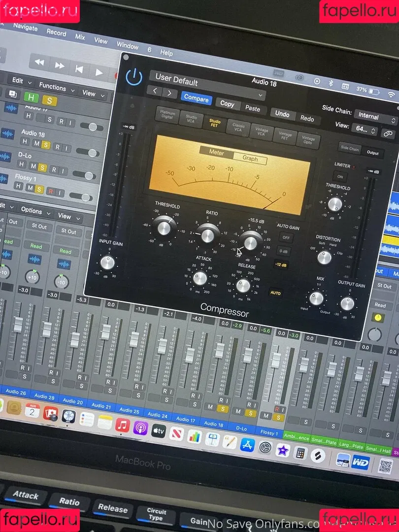
Task: Open the View size 64 dropdown
Action: tap(365, 129)
